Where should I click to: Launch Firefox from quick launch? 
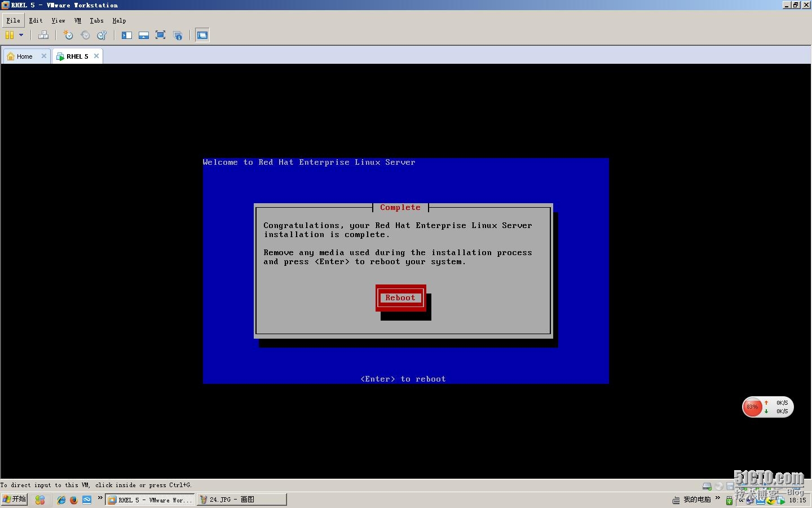[74, 500]
